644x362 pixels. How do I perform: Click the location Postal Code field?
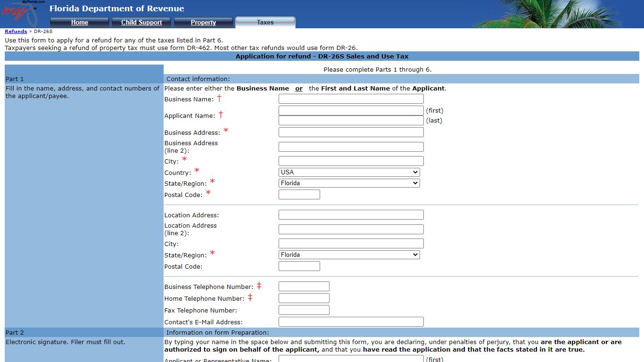pyautogui.click(x=299, y=266)
